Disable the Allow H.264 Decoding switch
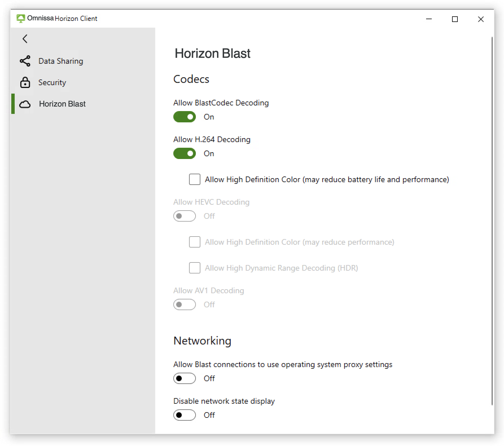Screen dimensions: 504x446 [185, 153]
